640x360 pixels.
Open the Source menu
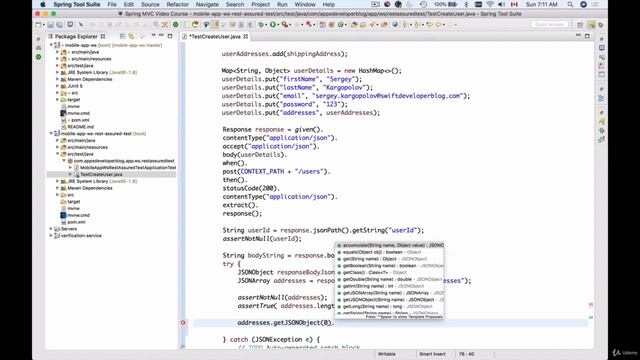150,4
